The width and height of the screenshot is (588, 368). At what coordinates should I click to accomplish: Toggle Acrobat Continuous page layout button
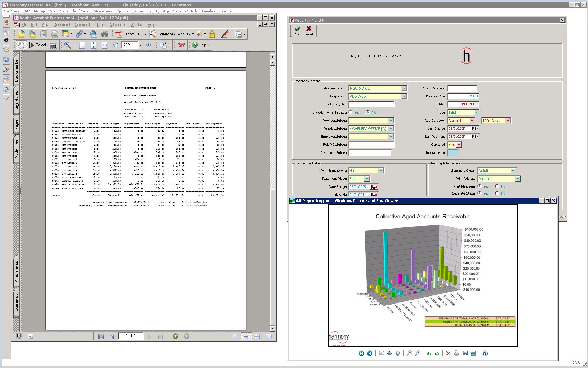pyautogui.click(x=246, y=336)
